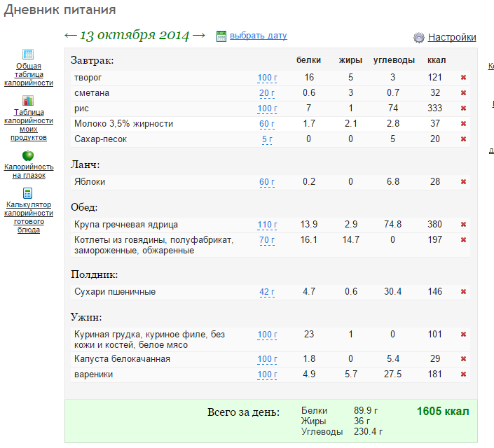Click the calendar icon beside выбрать дату
This screenshot has height=448, width=494.
coord(221,36)
